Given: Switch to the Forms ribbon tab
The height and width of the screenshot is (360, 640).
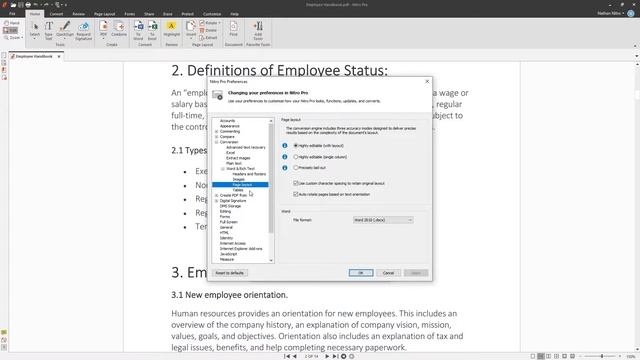Looking at the screenshot, I should (130, 14).
